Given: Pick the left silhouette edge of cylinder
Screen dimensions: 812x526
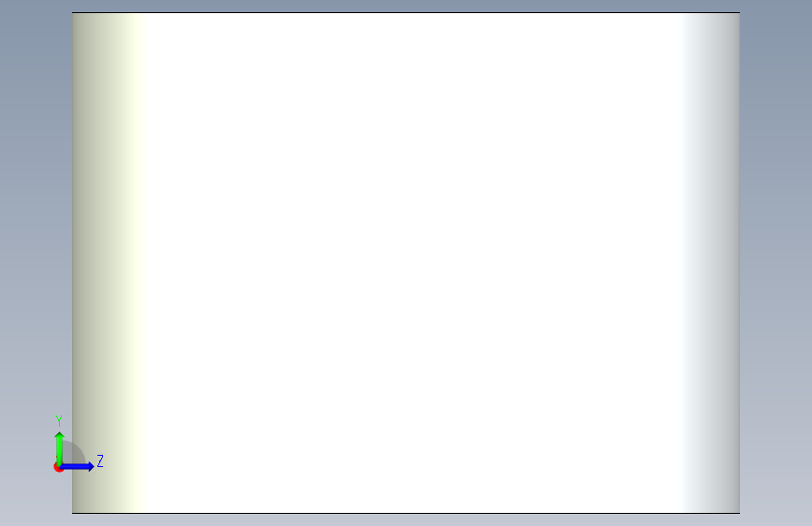Looking at the screenshot, I should click(x=72, y=263).
